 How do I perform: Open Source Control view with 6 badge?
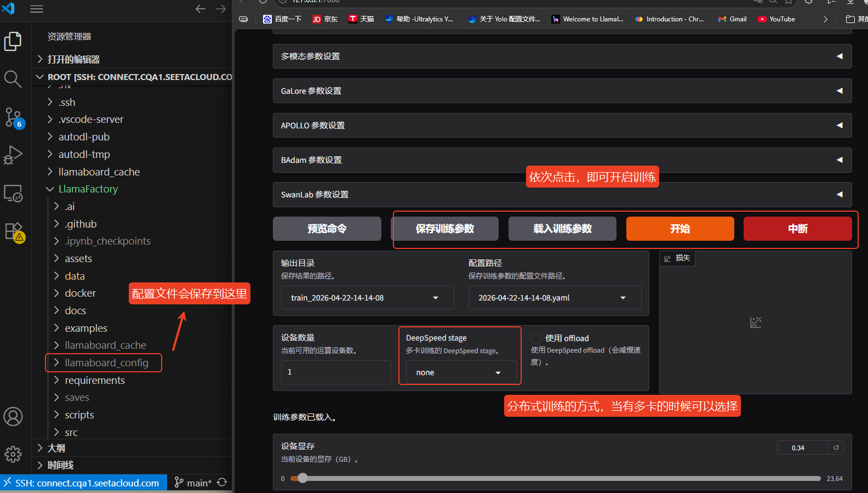(x=13, y=117)
